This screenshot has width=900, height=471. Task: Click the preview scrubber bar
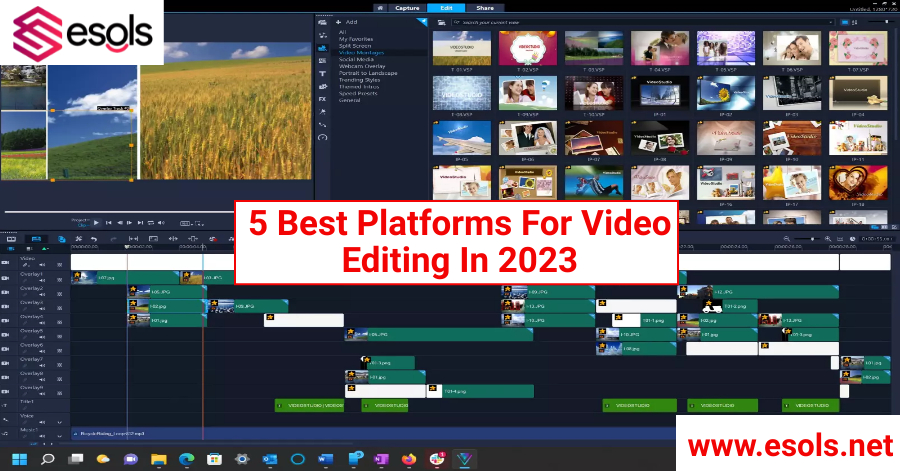[119, 212]
